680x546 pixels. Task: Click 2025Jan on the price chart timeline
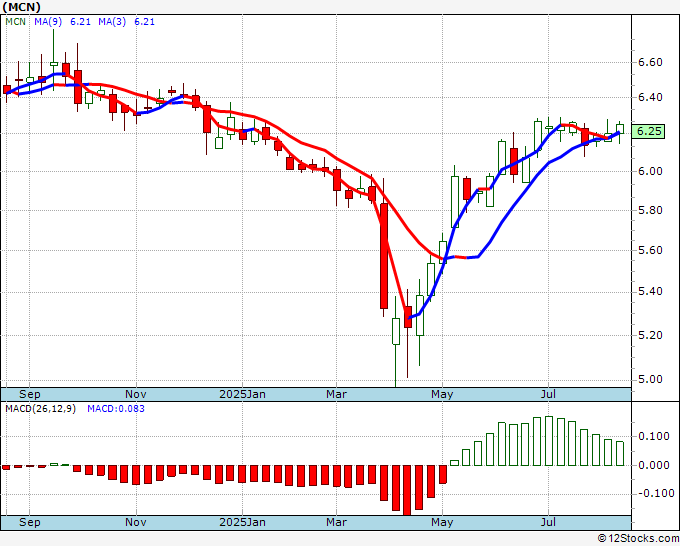242,394
